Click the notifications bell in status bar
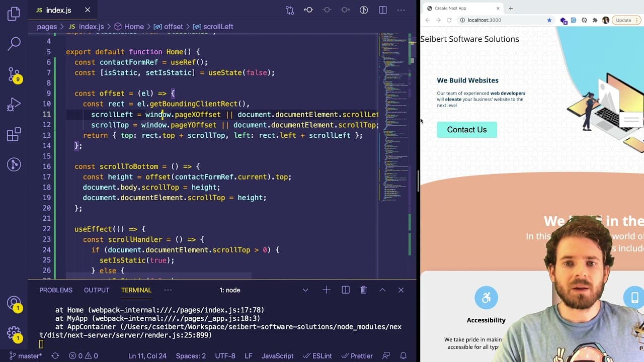Viewport: 644px width, 362px height. pos(403,355)
